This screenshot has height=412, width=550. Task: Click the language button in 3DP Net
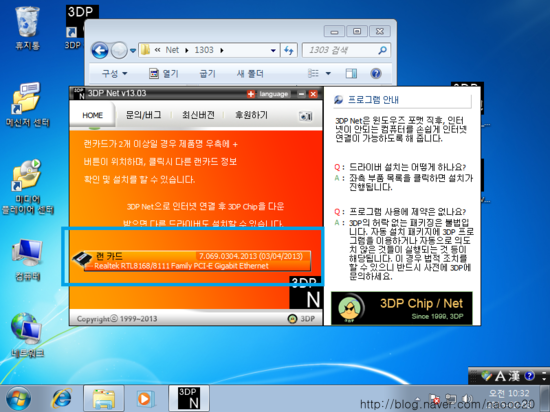(x=274, y=94)
